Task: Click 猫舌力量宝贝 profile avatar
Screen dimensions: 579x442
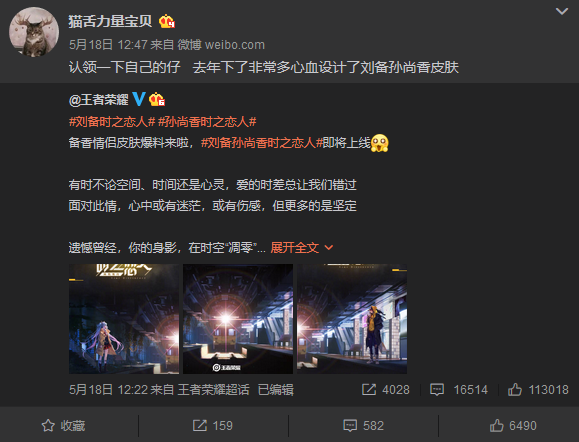Action: (x=34, y=32)
